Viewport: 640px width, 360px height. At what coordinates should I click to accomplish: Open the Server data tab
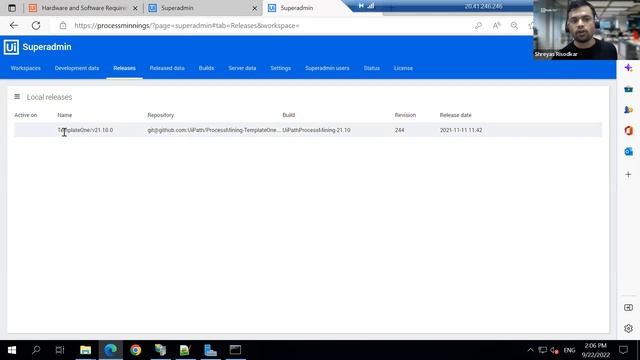[242, 68]
